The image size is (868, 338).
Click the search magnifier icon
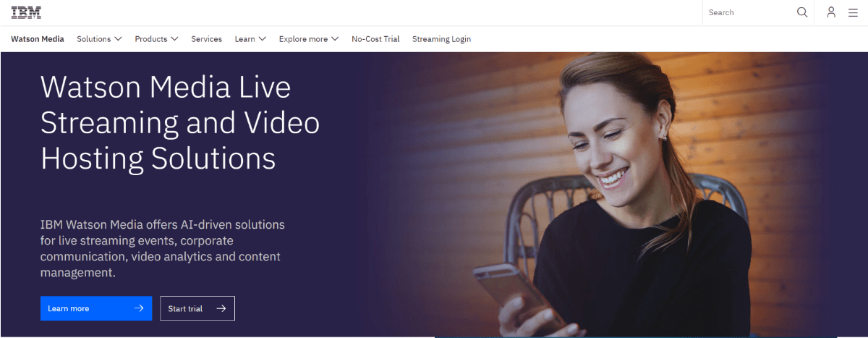click(x=802, y=12)
